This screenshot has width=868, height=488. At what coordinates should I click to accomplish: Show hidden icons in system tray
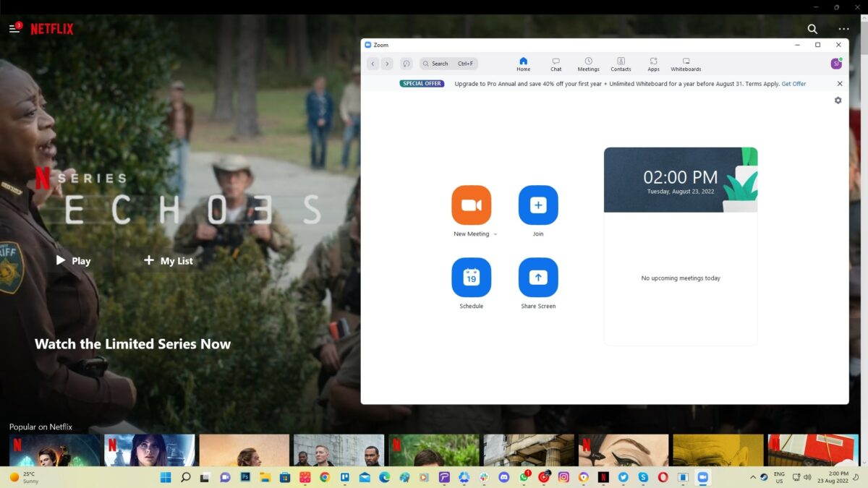753,477
